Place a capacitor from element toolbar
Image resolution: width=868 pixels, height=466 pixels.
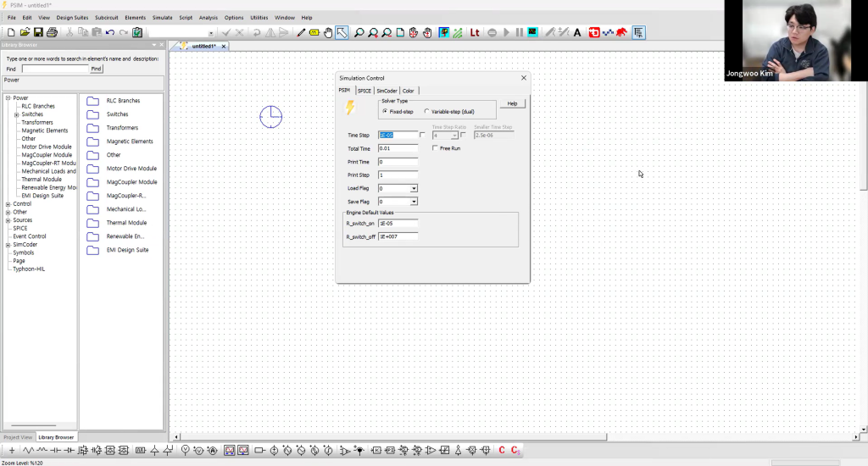56,451
